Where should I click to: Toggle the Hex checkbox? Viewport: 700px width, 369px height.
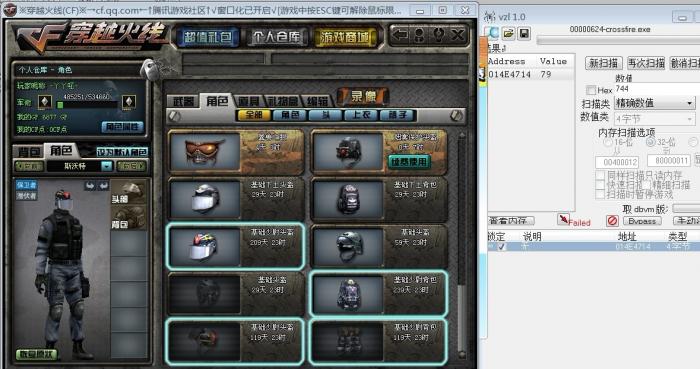(x=591, y=90)
